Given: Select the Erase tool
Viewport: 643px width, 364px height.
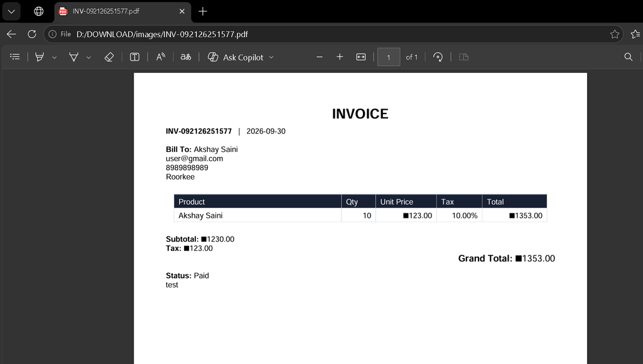Looking at the screenshot, I should coord(109,57).
